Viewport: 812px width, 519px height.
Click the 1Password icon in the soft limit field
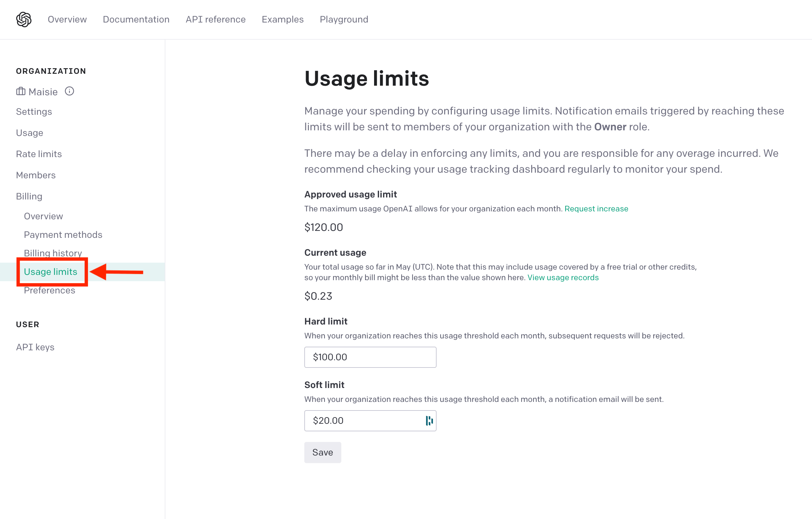tap(428, 420)
